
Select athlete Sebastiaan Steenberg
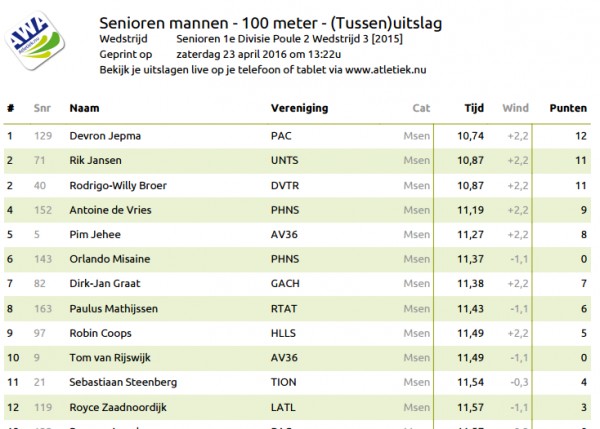tap(123, 382)
